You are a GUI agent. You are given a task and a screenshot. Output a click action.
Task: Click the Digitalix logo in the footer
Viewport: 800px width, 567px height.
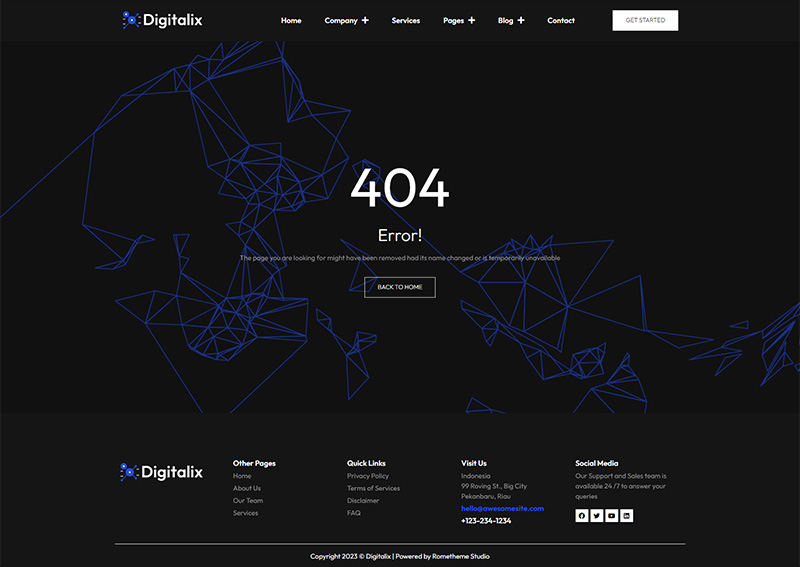[162, 472]
